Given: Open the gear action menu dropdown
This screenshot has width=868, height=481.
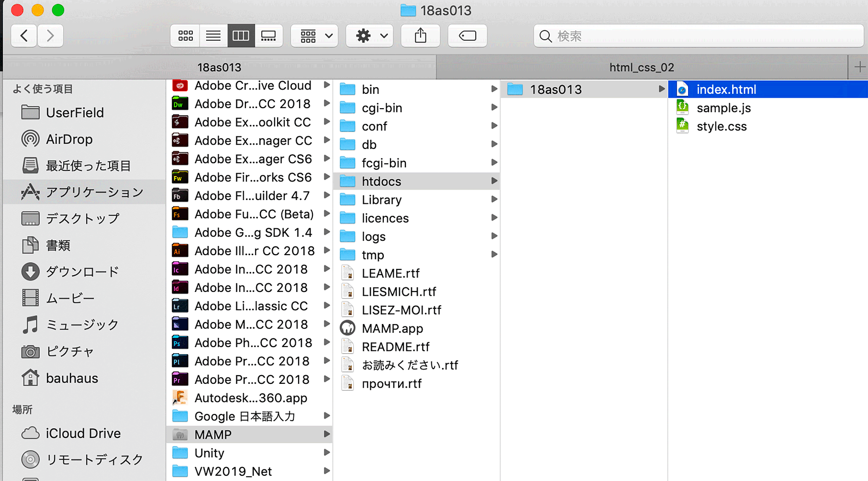Looking at the screenshot, I should 369,36.
